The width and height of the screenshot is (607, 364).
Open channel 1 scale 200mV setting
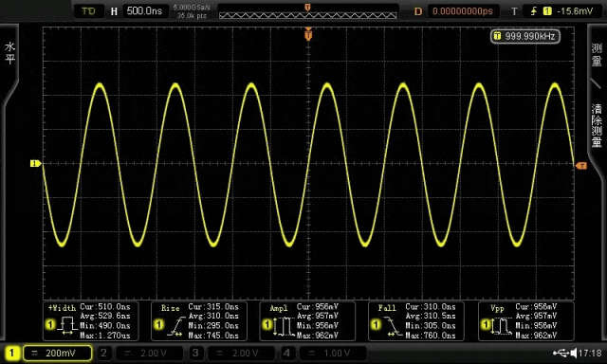click(58, 353)
